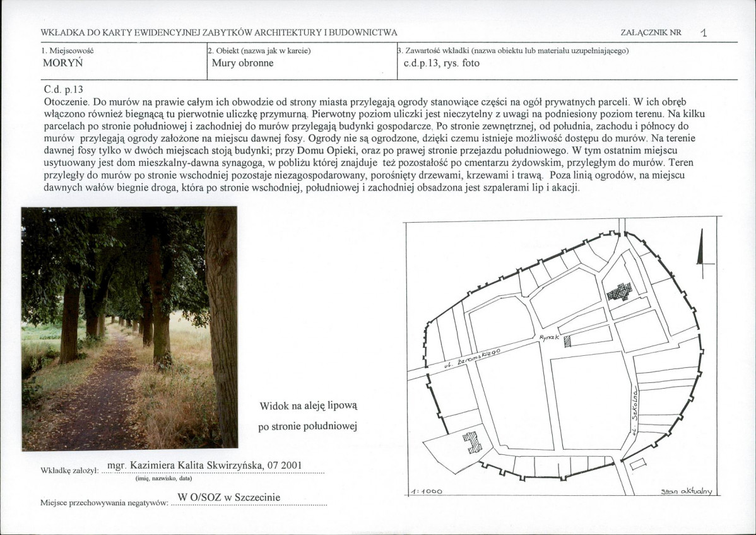This screenshot has width=756, height=535.
Task: Select the small rectangle outside the southeast wall
Action: click(638, 464)
